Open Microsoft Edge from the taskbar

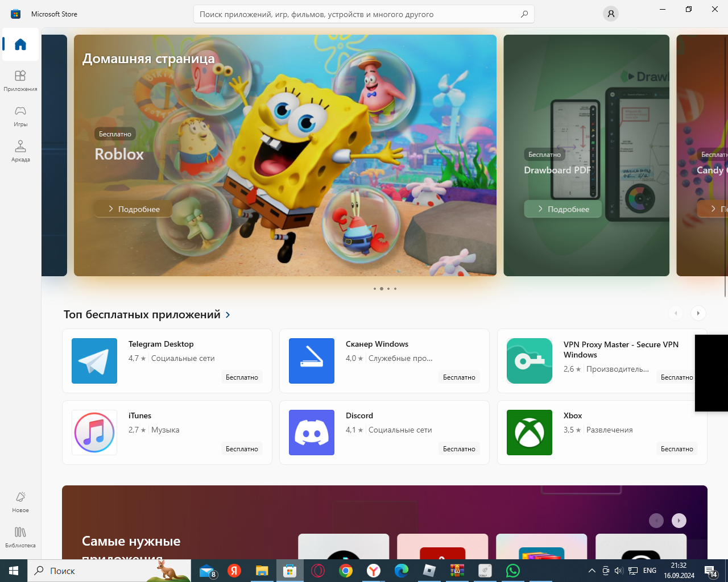pyautogui.click(x=401, y=571)
